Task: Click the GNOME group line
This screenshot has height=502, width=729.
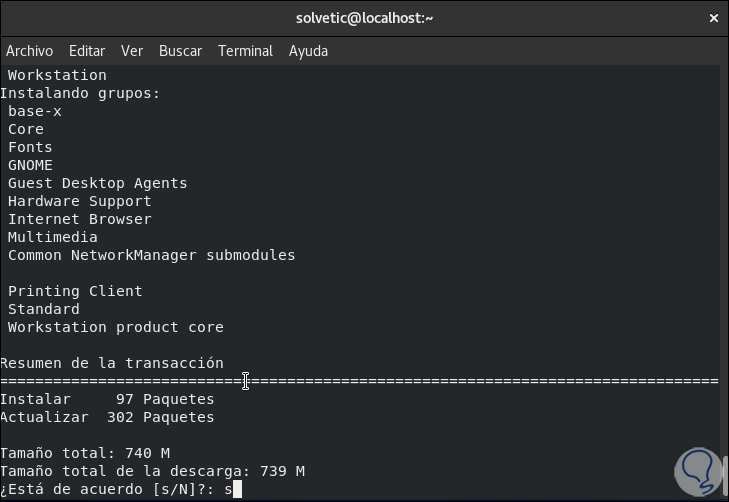Action: coord(30,165)
